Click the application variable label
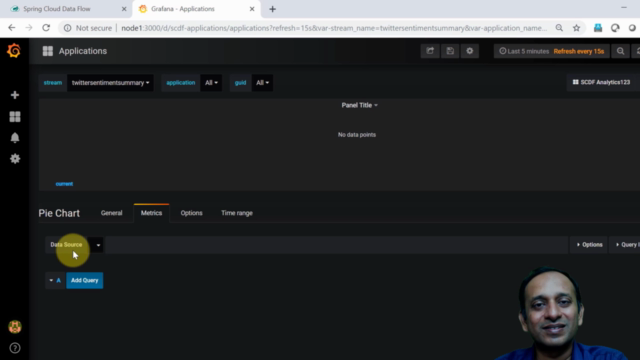The height and width of the screenshot is (360, 640). pos(180,82)
